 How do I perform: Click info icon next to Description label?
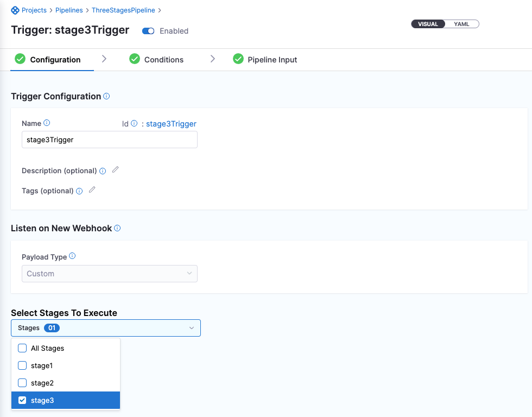coord(103,171)
